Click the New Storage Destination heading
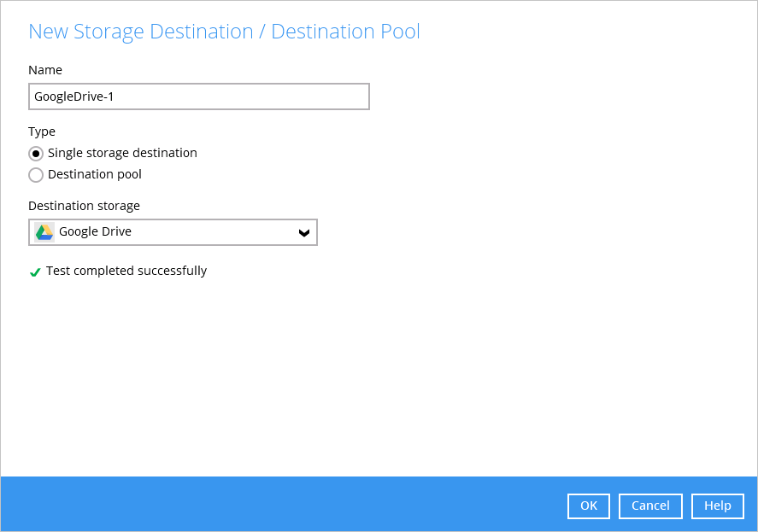The height and width of the screenshot is (532, 758). (x=224, y=32)
